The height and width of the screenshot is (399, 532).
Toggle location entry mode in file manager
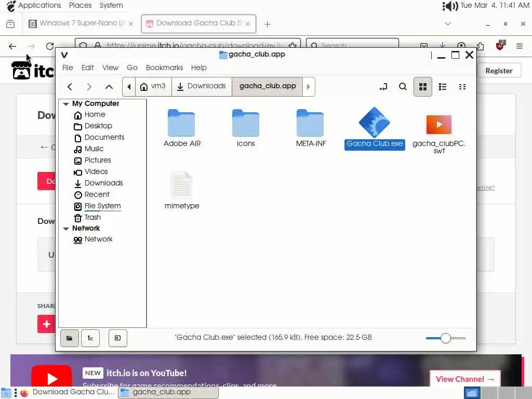(x=383, y=87)
